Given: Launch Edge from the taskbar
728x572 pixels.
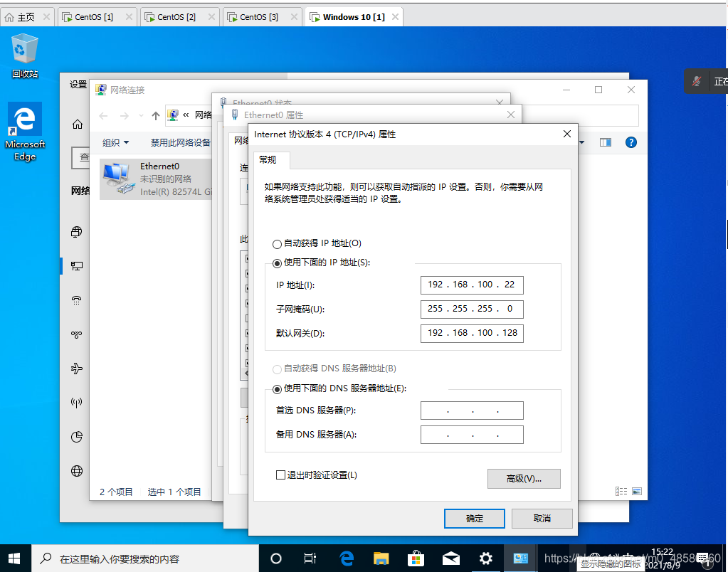Looking at the screenshot, I should point(347,558).
